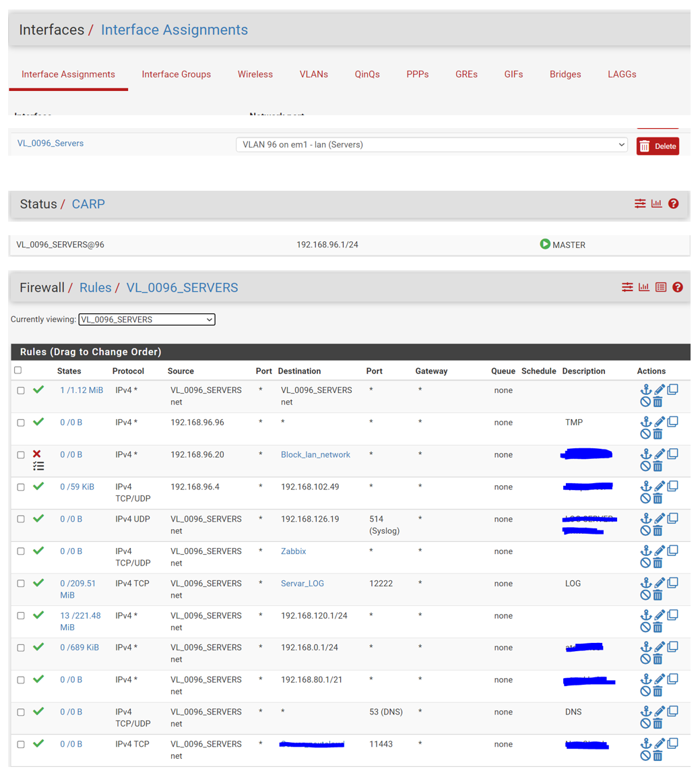The height and width of the screenshot is (769, 700).
Task: Switch to the VLANs tab
Action: [x=314, y=74]
